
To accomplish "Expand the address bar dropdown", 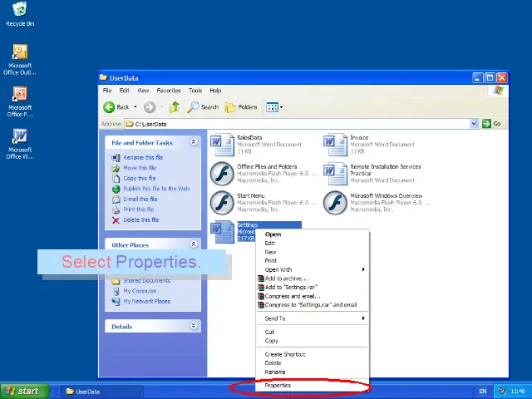I will click(x=475, y=124).
